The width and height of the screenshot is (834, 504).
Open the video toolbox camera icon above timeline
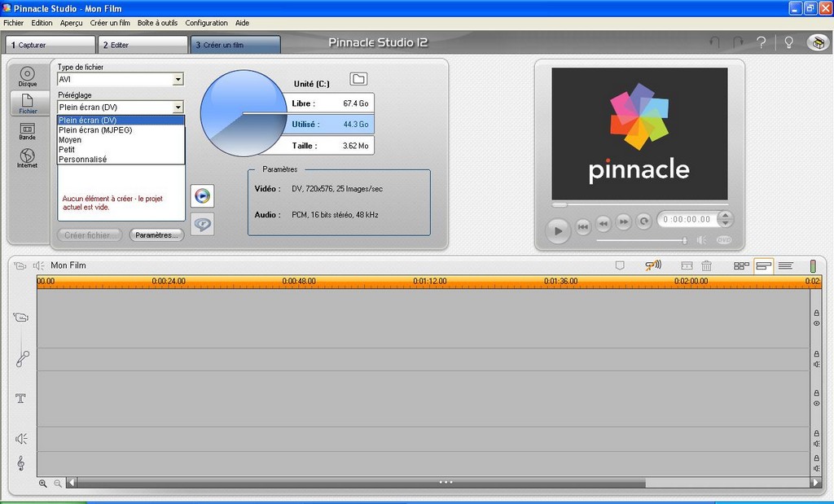pos(20,265)
